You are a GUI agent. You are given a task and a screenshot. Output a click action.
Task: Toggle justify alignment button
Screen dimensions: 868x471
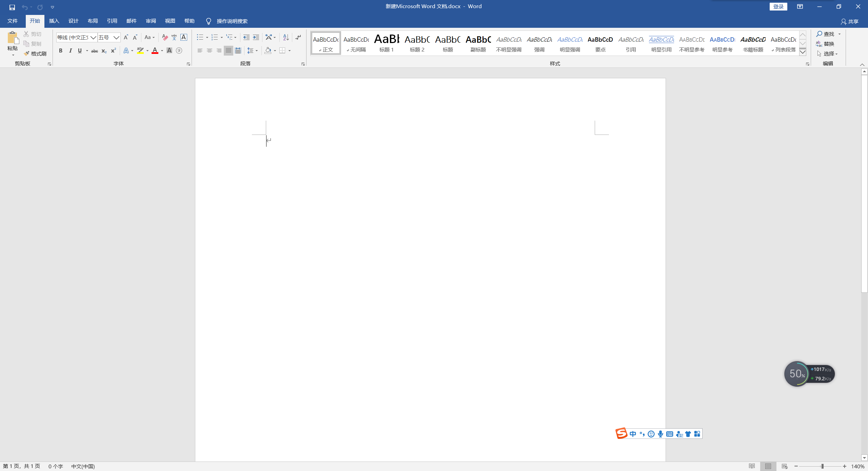229,50
